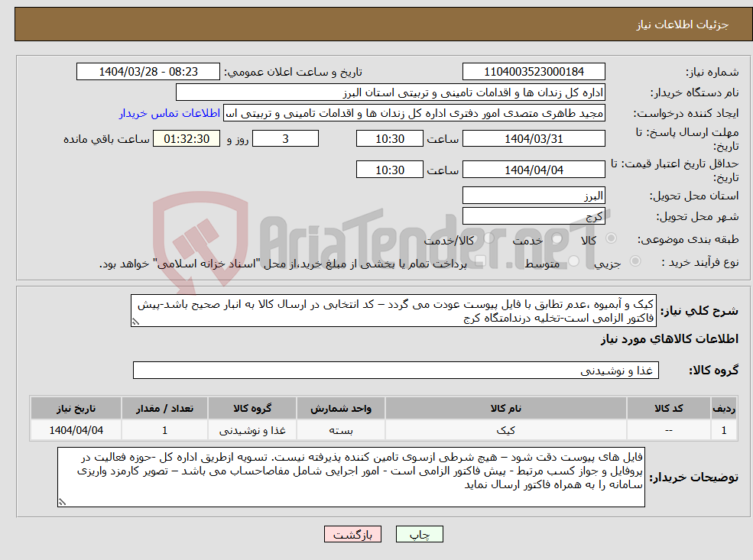Viewport: 753px width, 560px height.
Task: Click the response deadline date 1404/03/31
Action: point(534,139)
